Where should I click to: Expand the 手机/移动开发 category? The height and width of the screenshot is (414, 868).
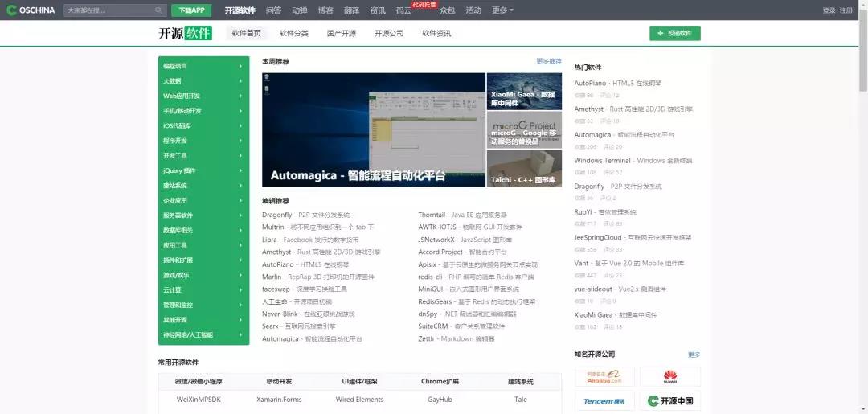[x=203, y=111]
